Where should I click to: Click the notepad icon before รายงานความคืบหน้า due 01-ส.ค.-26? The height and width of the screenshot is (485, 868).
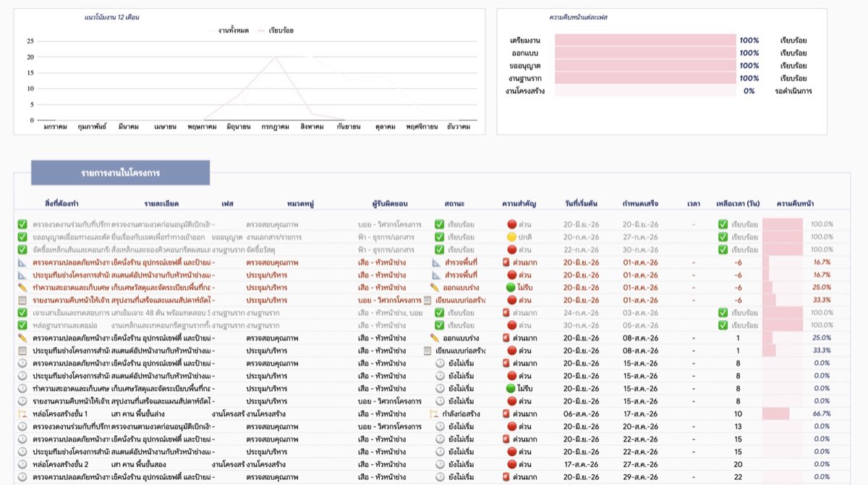[22, 300]
